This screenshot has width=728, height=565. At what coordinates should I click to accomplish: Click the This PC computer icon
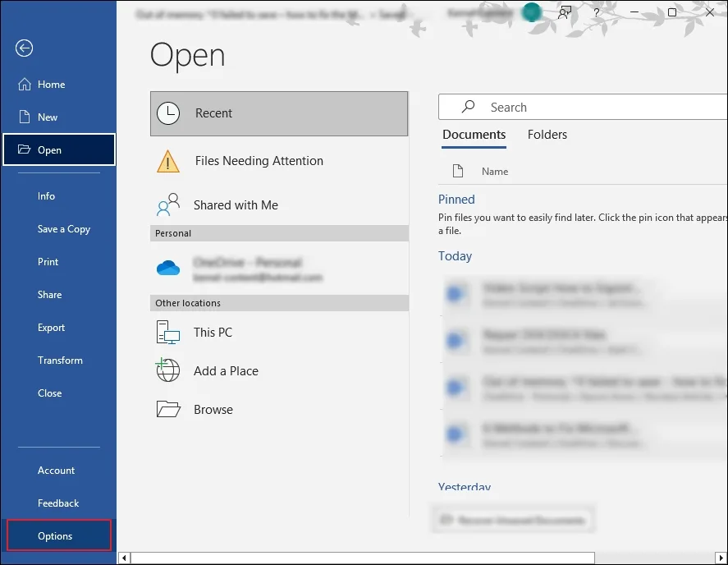(168, 333)
